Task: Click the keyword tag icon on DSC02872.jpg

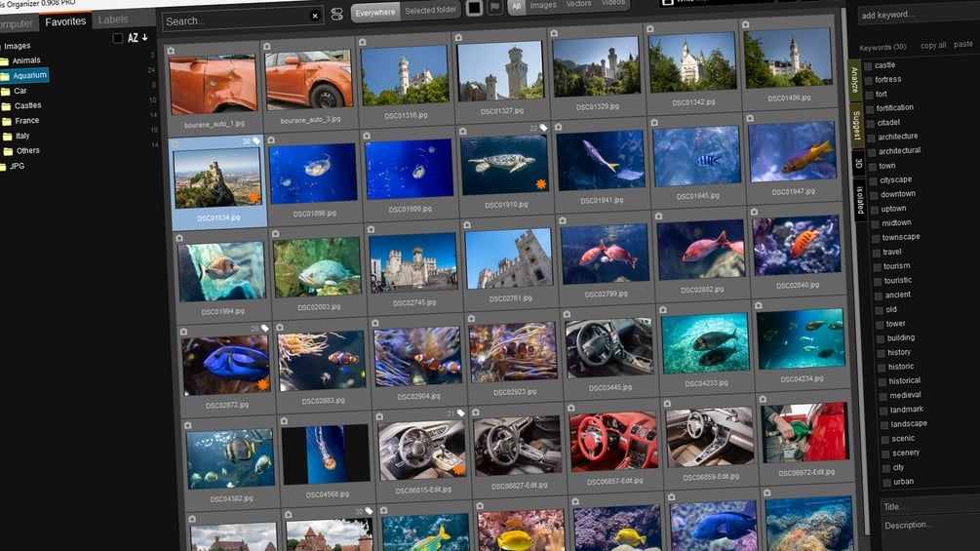Action: [265, 328]
